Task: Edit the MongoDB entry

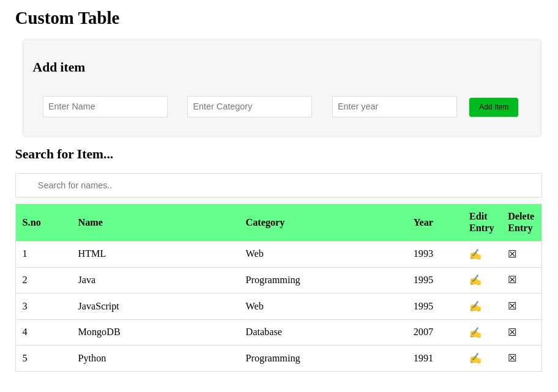Action: (475, 333)
